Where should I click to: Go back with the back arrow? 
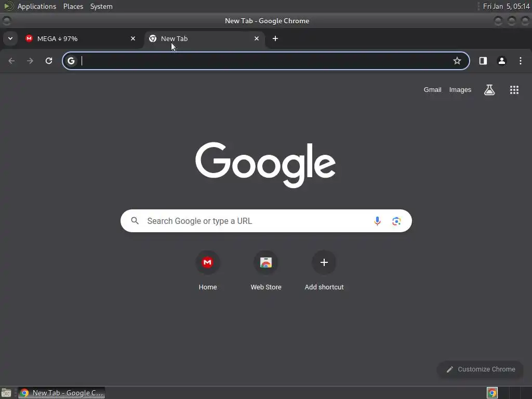coord(11,61)
